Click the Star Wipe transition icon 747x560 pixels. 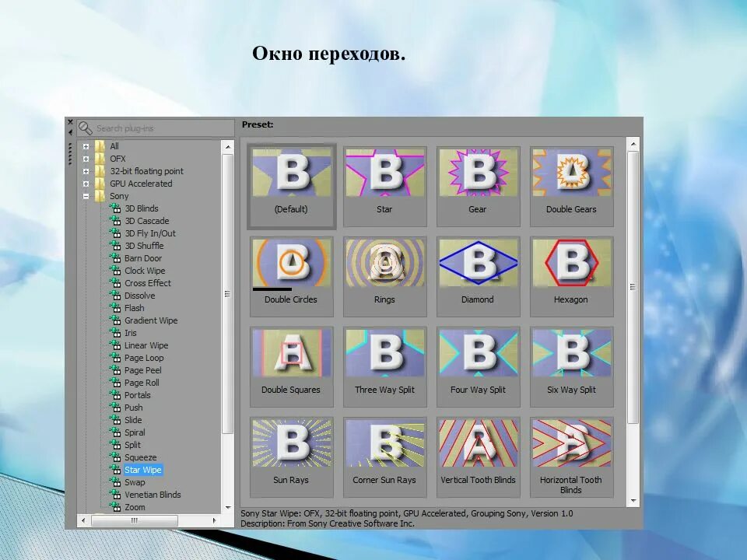117,470
